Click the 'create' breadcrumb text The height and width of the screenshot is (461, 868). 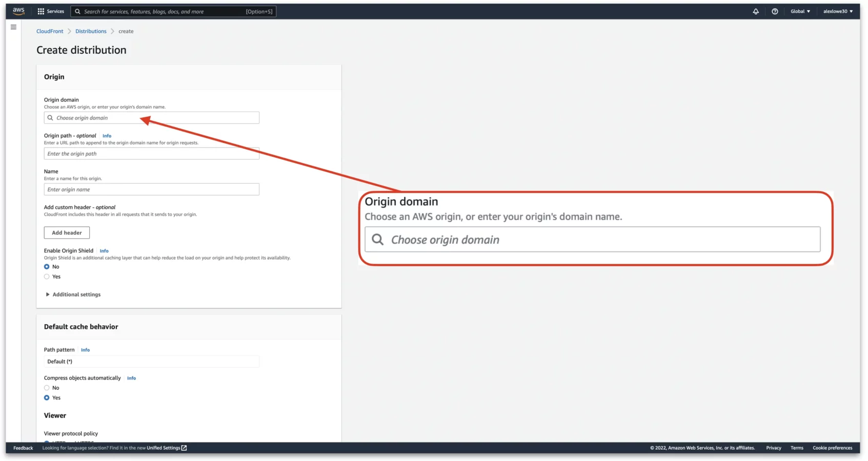126,31
